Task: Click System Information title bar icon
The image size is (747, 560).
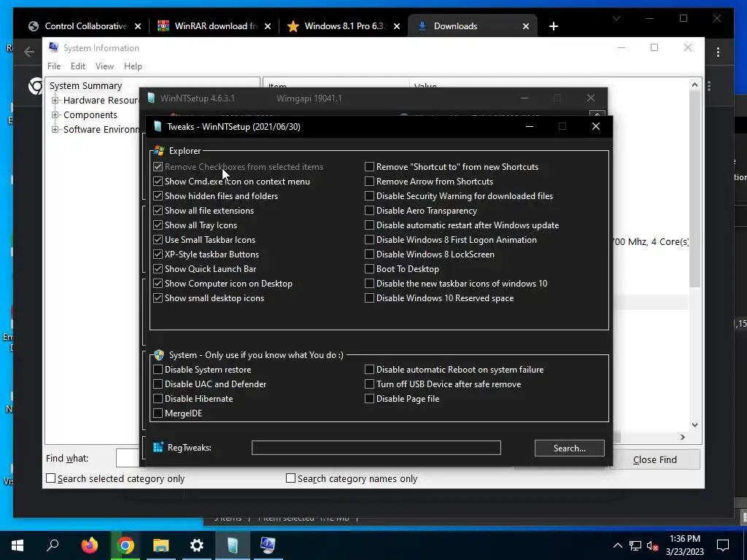Action: (54, 47)
